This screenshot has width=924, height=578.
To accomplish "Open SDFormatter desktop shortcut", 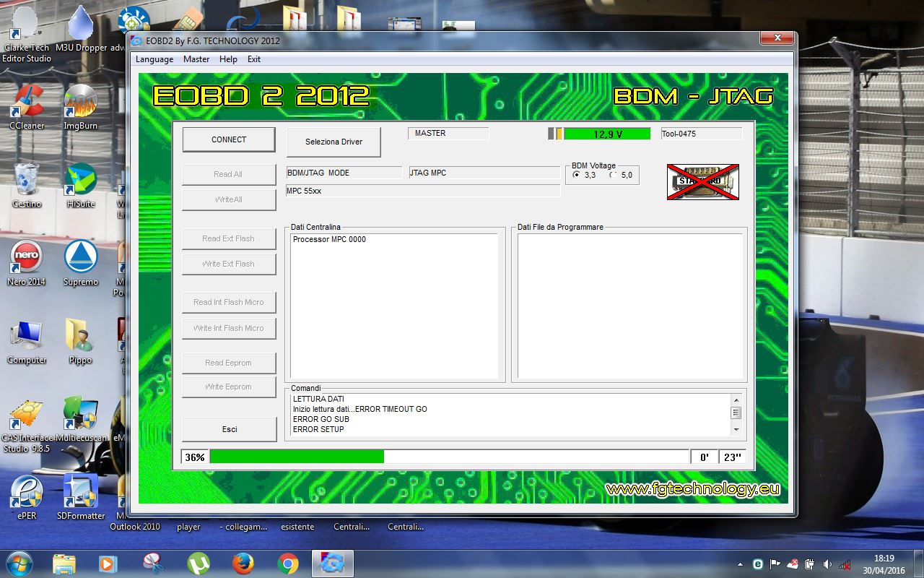I will (81, 498).
